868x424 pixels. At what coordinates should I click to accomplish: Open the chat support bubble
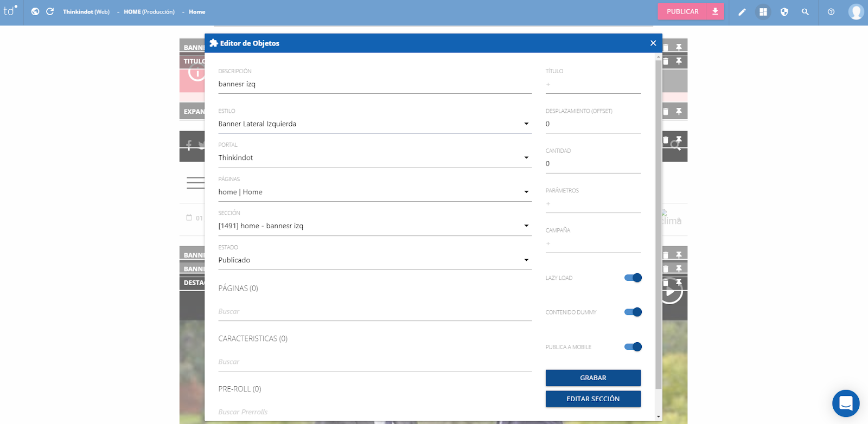point(846,403)
